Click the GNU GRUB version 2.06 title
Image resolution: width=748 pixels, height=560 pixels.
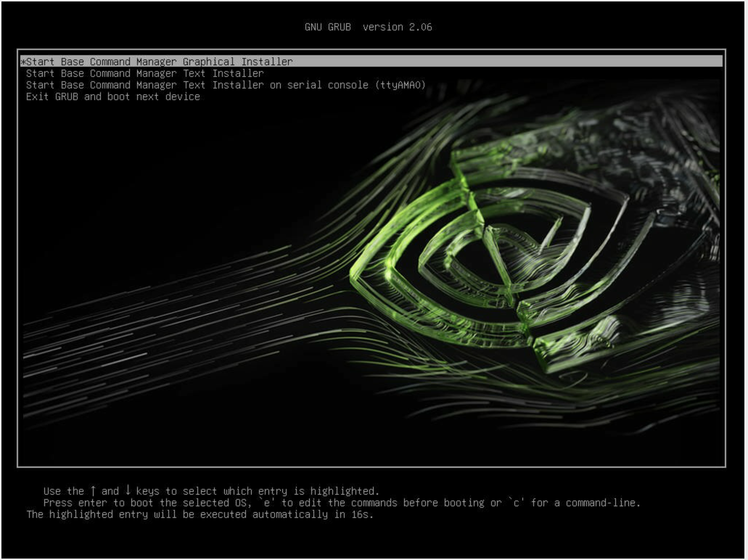point(369,26)
